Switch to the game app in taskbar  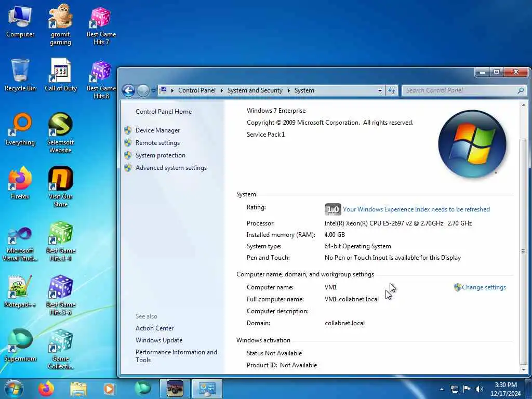175,389
